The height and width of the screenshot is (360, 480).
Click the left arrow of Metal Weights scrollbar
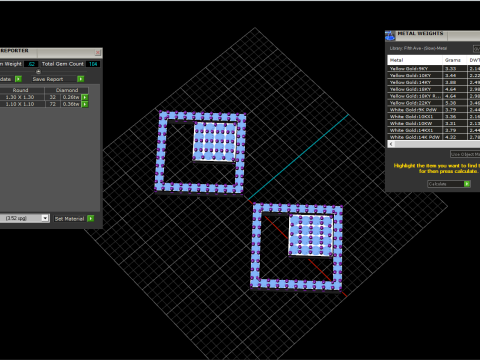391,144
